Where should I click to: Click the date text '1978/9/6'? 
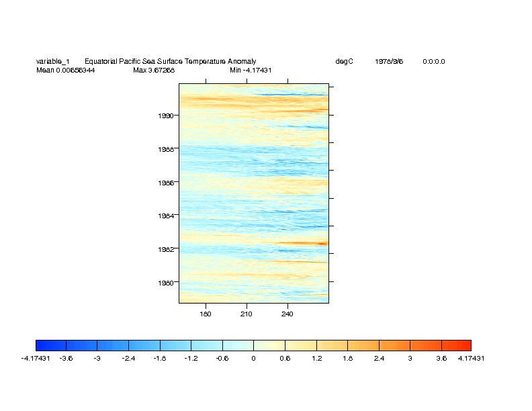[x=389, y=62]
